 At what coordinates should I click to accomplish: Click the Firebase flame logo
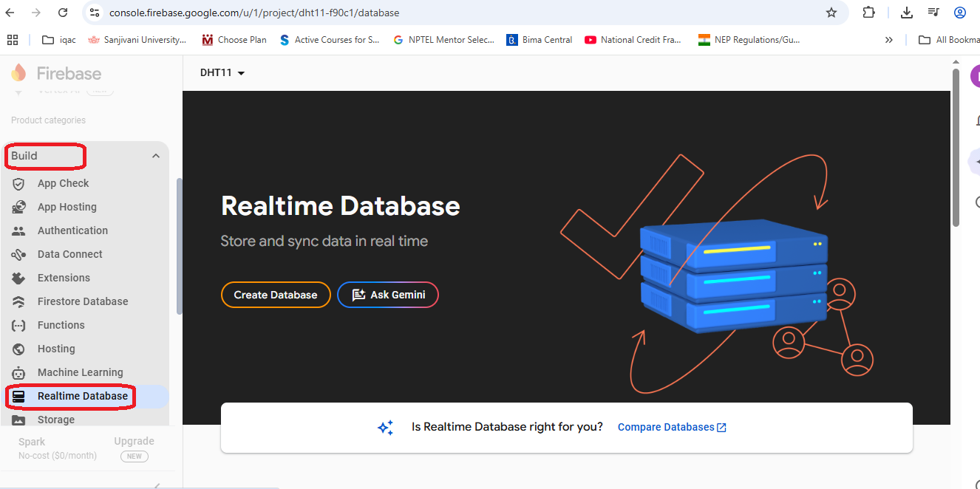tap(18, 73)
